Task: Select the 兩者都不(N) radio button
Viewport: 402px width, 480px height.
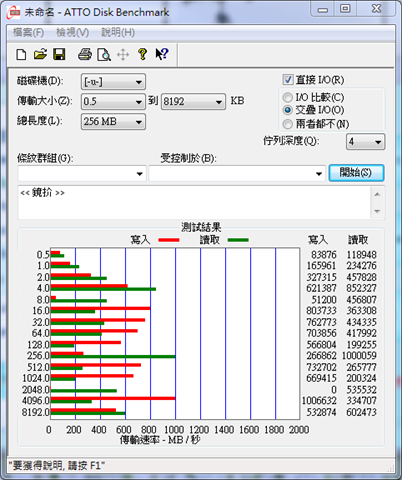Action: pos(287,124)
